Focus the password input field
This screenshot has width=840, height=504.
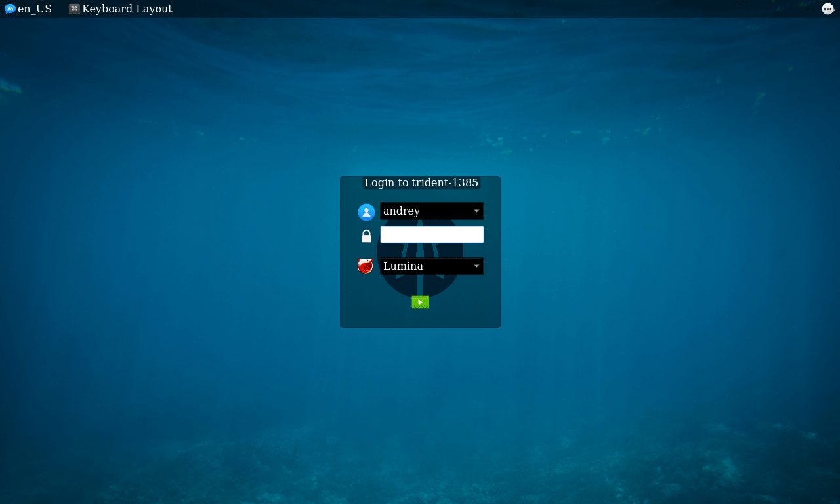point(432,235)
